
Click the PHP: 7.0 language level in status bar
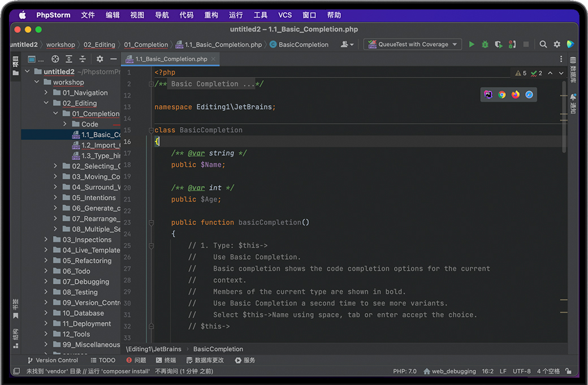coord(404,371)
